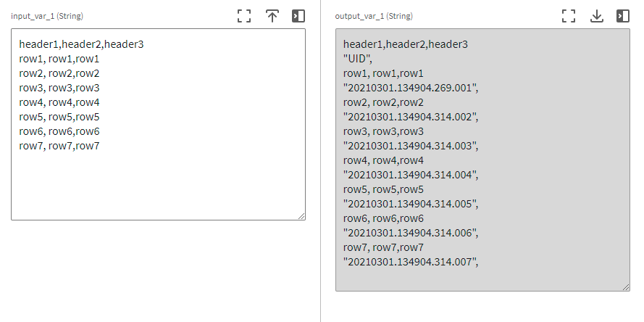The width and height of the screenshot is (644, 322).
Task: Click the vertical divider between input and output
Action: pos(320,161)
